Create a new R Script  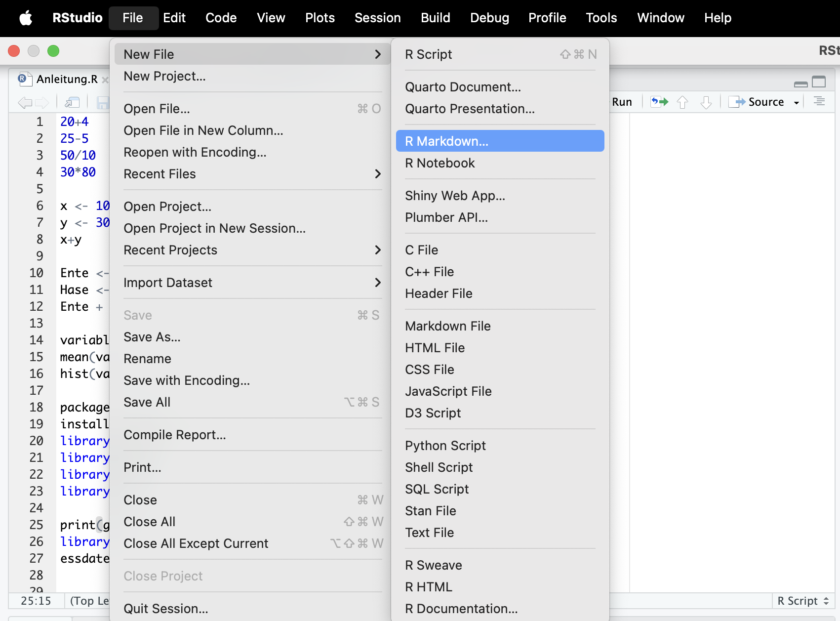coord(500,54)
